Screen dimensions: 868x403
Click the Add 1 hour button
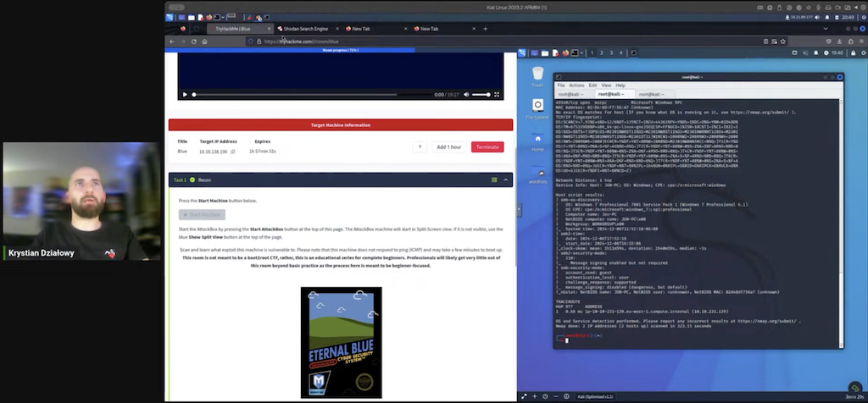[x=448, y=146]
